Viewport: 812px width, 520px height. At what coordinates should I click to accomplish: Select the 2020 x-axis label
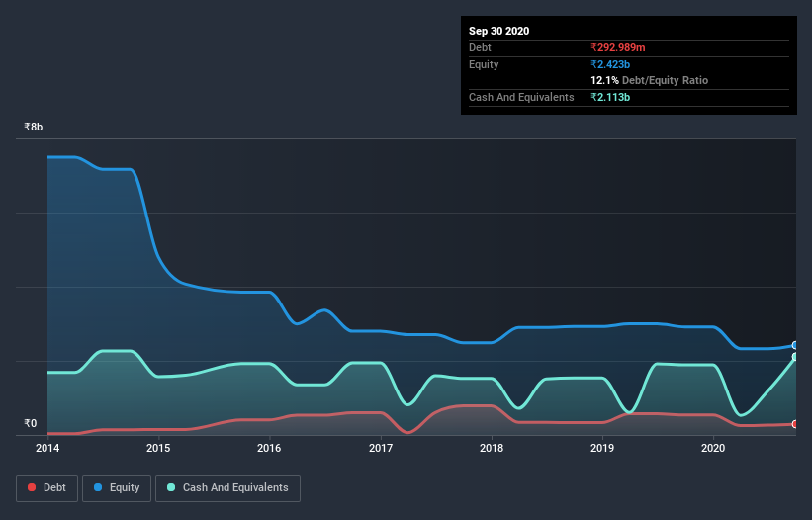[x=713, y=448]
